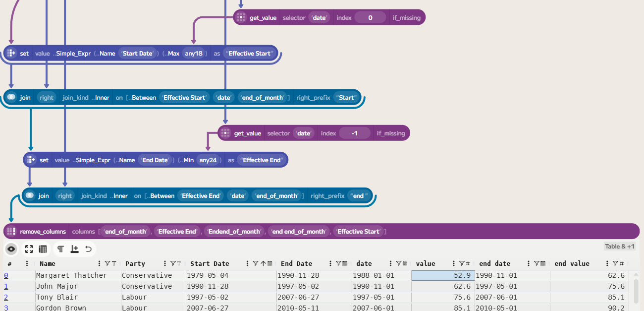Click the join node's circular icon
Viewport: 644px width, 311px height.
[x=11, y=97]
